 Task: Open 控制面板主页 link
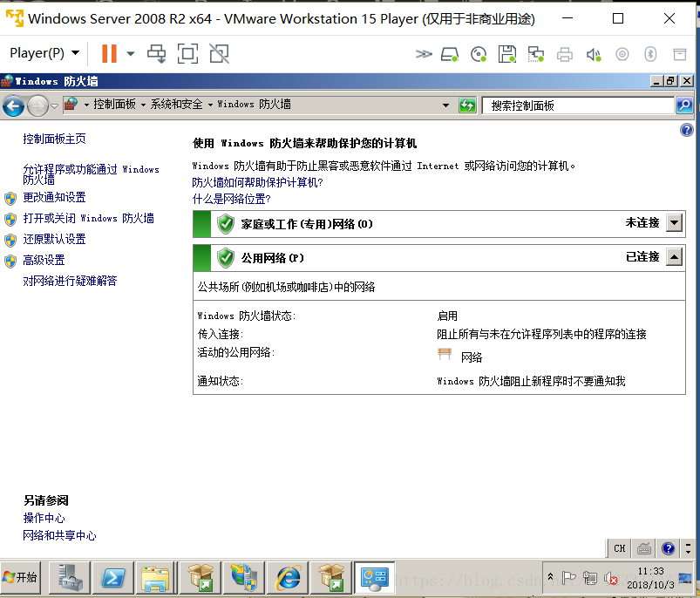tap(54, 139)
